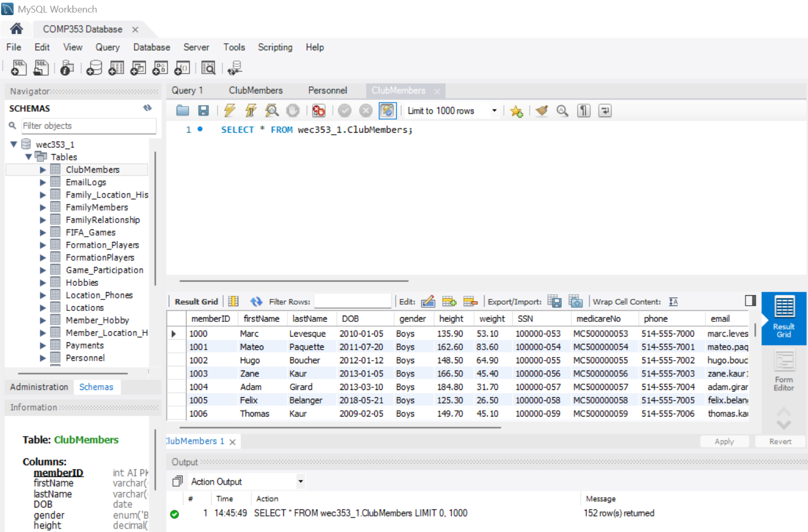
Task: Insert new row in result grid icon
Action: [449, 301]
